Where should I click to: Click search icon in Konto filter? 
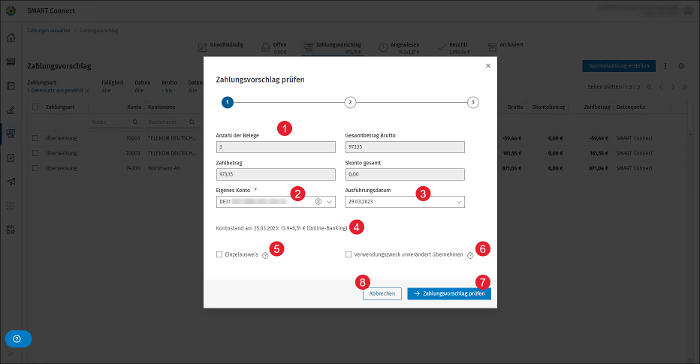[x=135, y=122]
